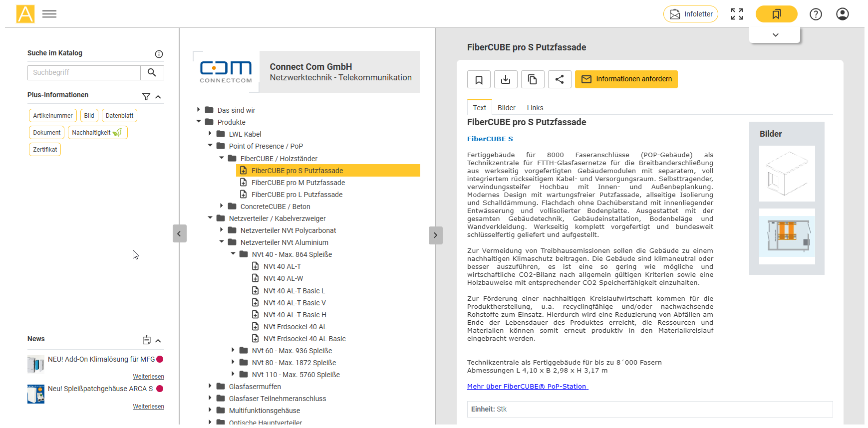Viewport: 868px width, 428px height.
Task: Open Multifunktionsgehäuse folder
Action: tap(265, 411)
